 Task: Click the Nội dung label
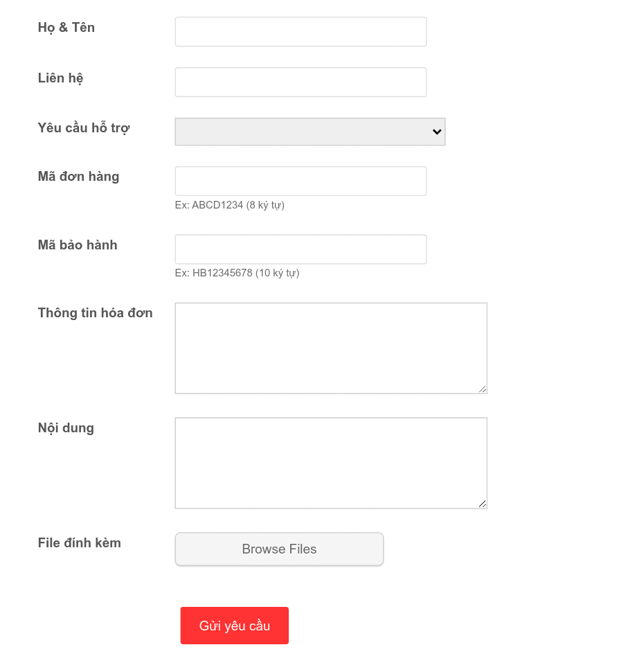tap(66, 428)
